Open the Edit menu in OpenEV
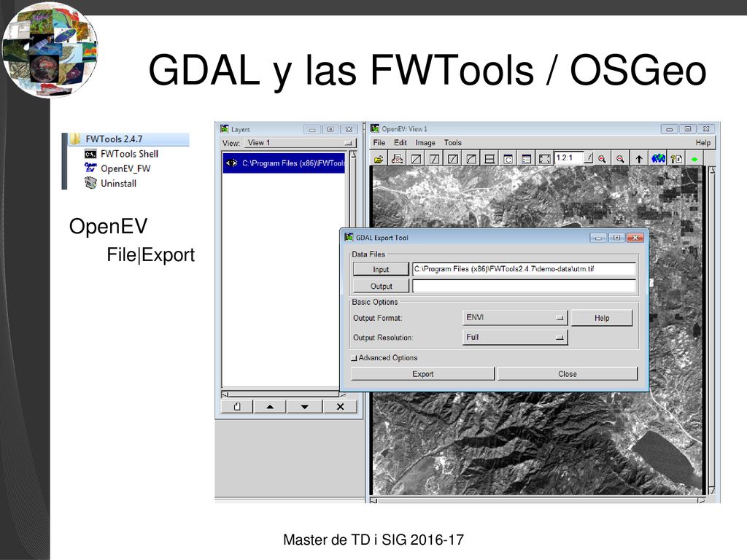747x560 pixels. click(x=400, y=142)
